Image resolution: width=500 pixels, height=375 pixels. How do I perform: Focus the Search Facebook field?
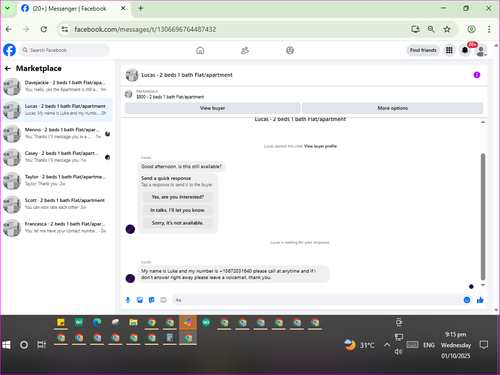[64, 50]
